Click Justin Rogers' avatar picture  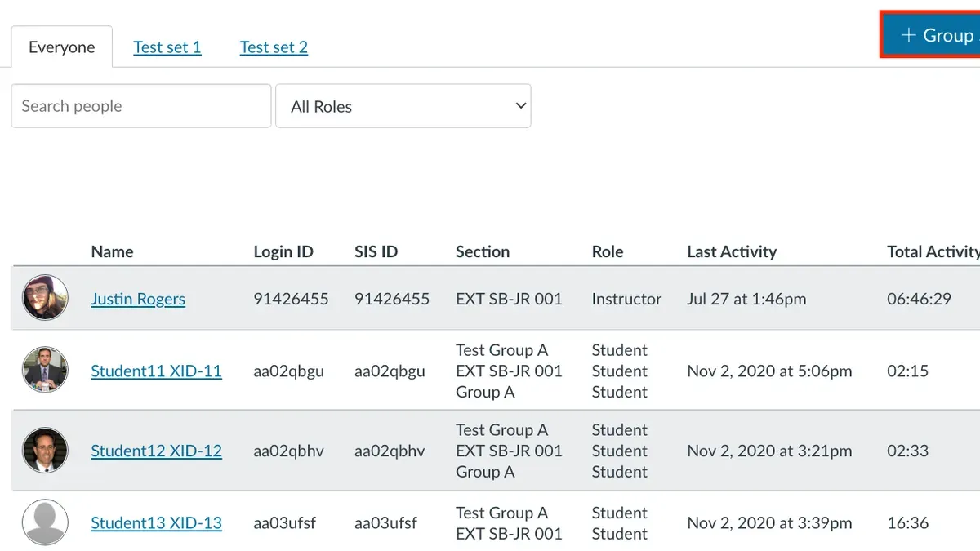point(45,298)
